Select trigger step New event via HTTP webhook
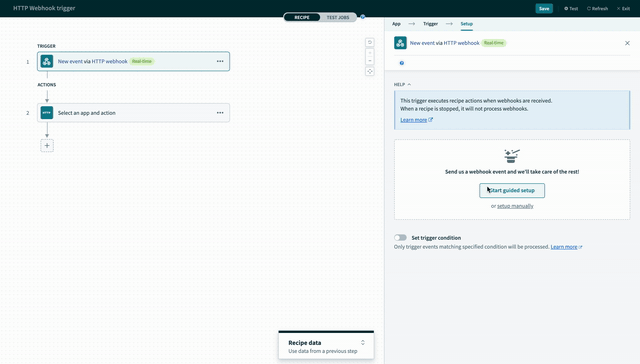640x364 pixels. (133, 61)
